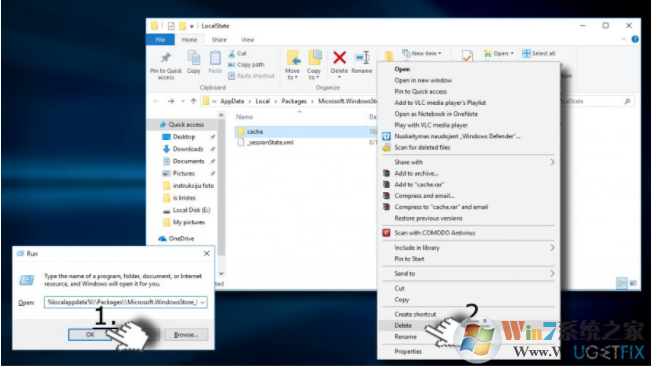
Task: Switch to the View ribbon tab
Action: coord(247,40)
